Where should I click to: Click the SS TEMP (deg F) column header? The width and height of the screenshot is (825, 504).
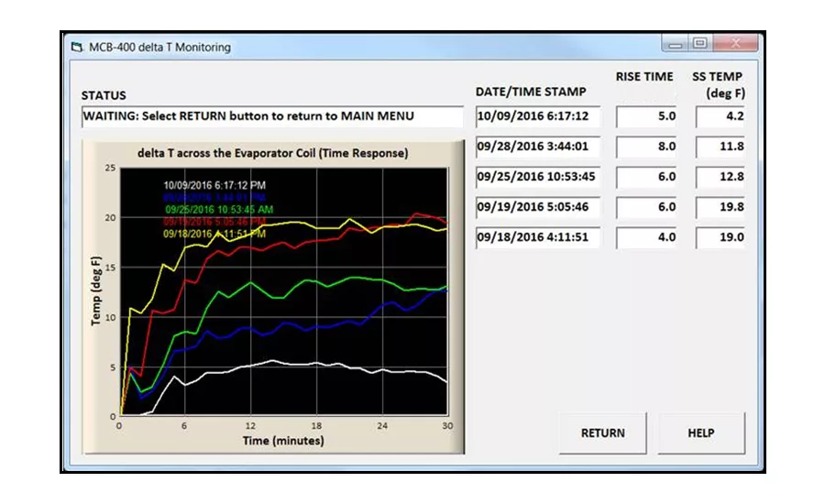(718, 84)
